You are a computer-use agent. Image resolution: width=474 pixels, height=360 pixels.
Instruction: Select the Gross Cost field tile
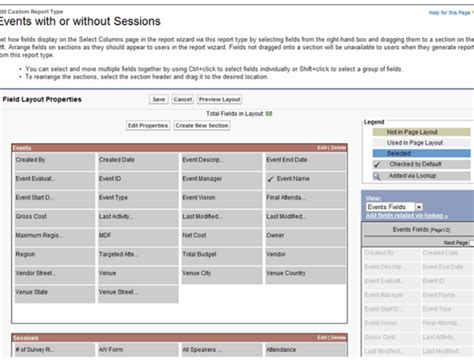coord(55,218)
